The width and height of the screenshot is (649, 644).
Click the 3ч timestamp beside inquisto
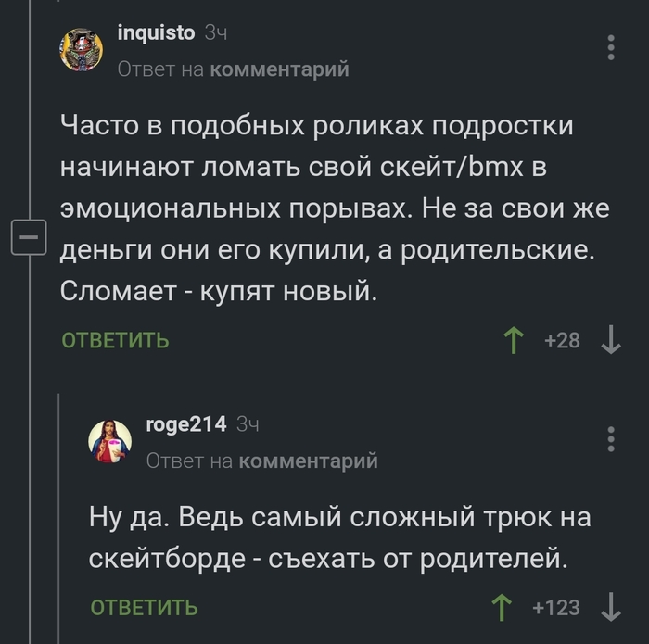coord(215,33)
